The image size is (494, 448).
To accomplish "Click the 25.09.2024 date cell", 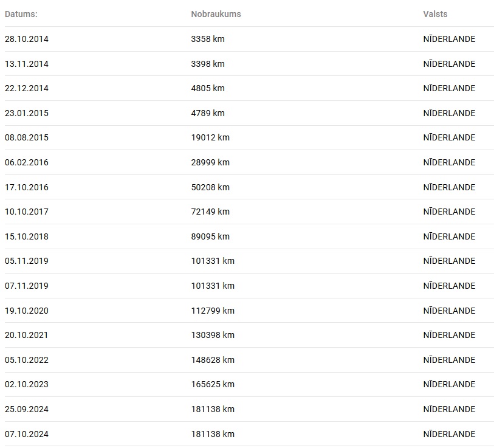I will pyautogui.click(x=27, y=409).
